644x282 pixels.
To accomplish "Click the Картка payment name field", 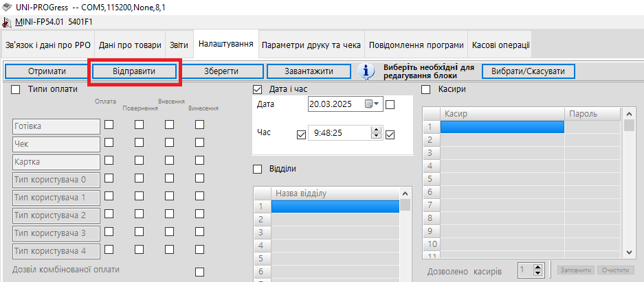I will tap(56, 162).
